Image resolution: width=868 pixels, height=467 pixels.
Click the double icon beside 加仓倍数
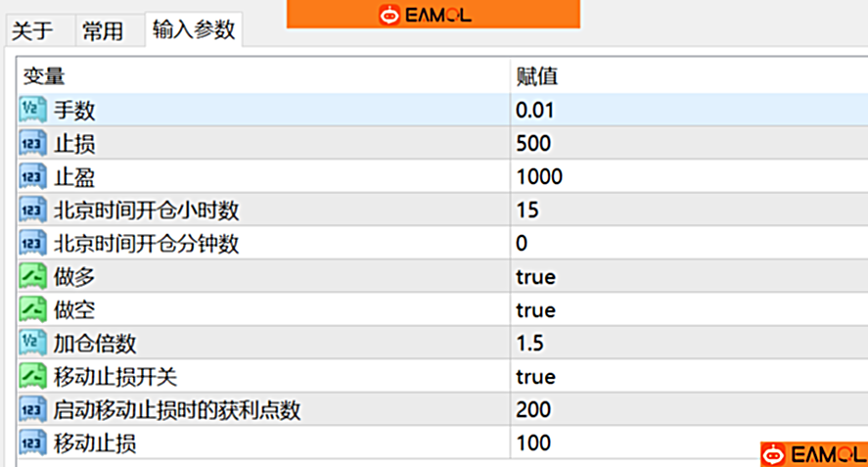(x=33, y=344)
